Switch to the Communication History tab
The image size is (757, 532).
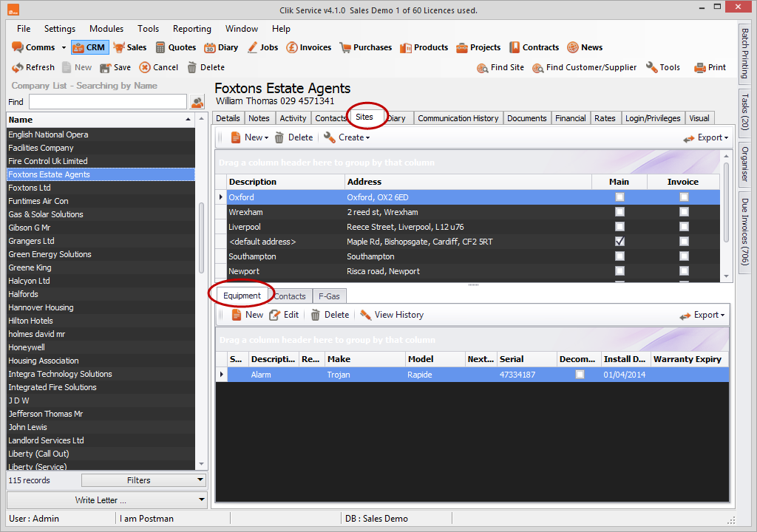click(x=458, y=118)
